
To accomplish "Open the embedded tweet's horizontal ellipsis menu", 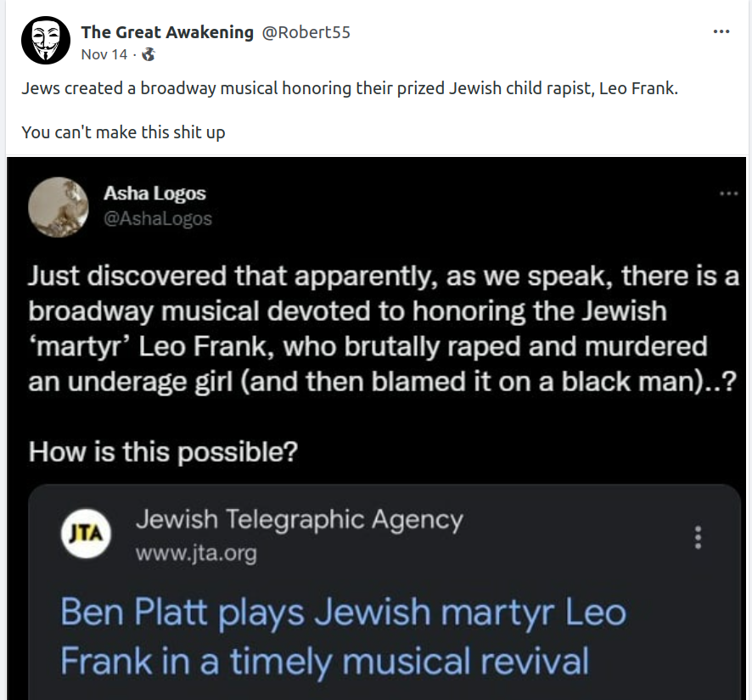I will [x=728, y=193].
